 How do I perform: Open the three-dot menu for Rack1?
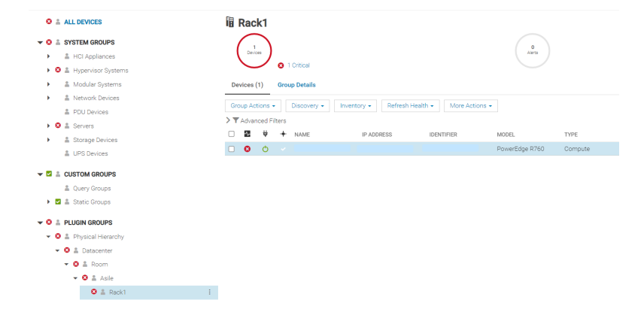[x=209, y=292]
